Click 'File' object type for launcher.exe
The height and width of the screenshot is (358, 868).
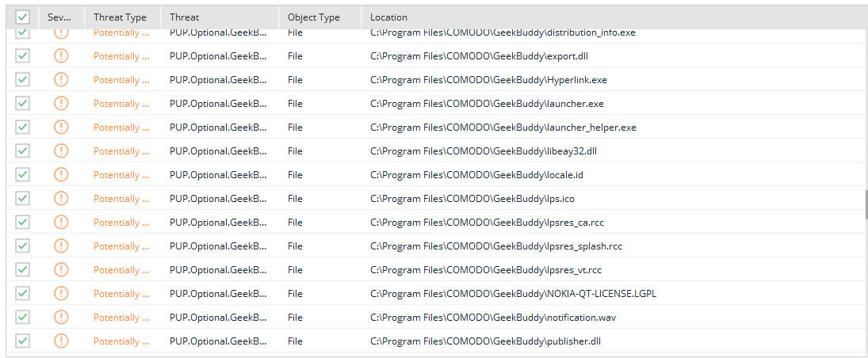[x=295, y=104]
